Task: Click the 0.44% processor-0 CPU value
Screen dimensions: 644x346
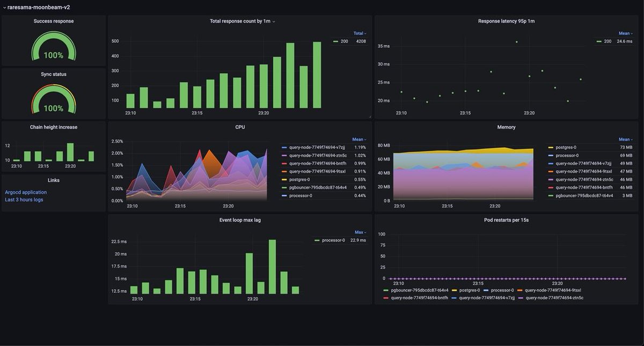Action: [x=360, y=196]
